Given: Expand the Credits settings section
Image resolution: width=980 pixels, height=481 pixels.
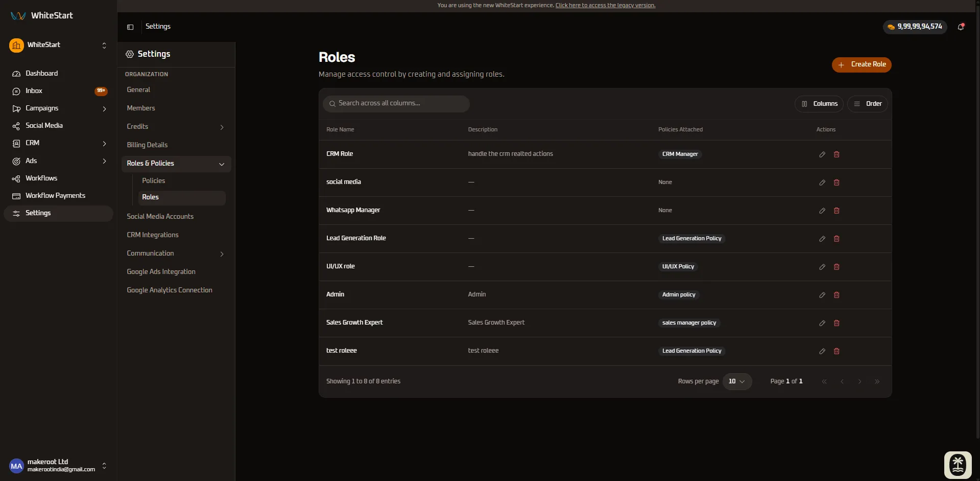Looking at the screenshot, I should (222, 127).
